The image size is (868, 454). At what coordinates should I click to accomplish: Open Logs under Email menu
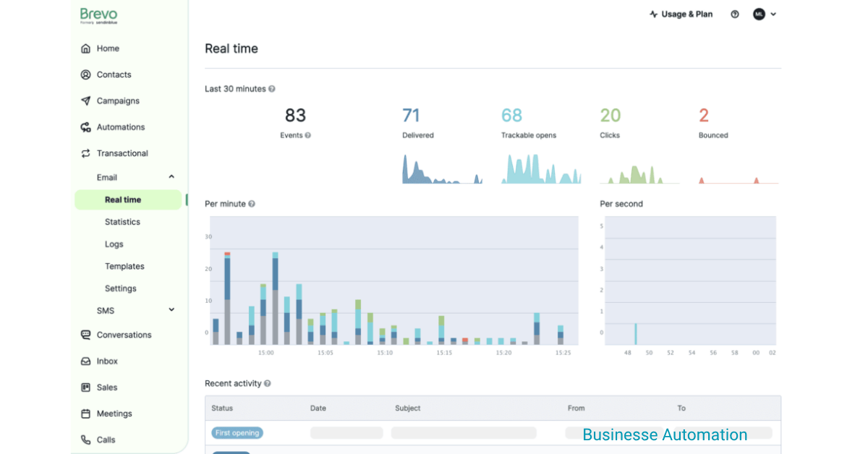click(114, 244)
